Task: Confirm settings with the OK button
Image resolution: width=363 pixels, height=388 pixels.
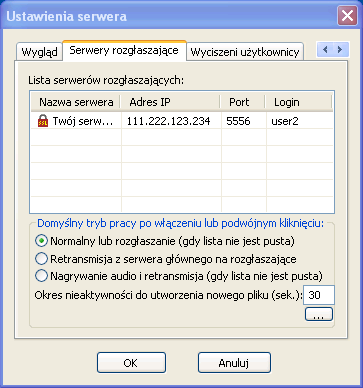Action: [131, 363]
